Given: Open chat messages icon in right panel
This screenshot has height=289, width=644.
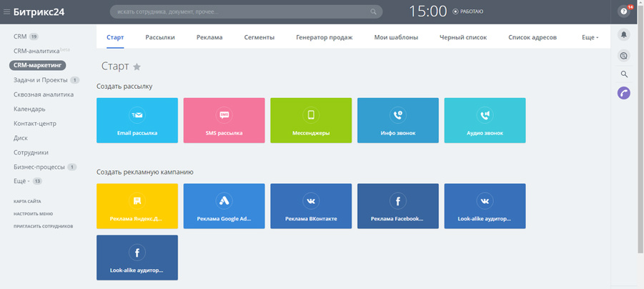Looking at the screenshot, I should click(x=623, y=56).
